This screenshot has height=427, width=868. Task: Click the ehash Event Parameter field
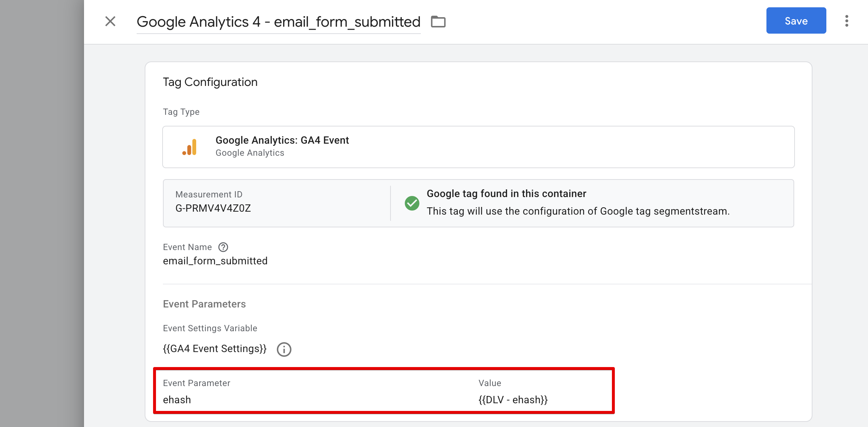pyautogui.click(x=177, y=400)
